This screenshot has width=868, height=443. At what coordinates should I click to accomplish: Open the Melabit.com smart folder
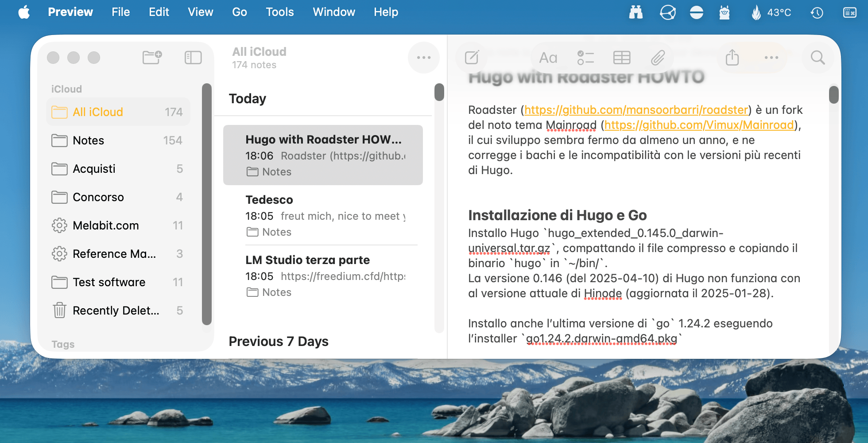point(105,225)
